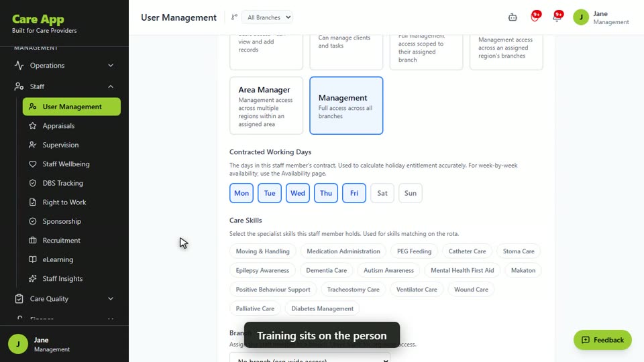Viewport: 644px width, 362px height.
Task: Click the Staff Insights sparkle icon
Action: pyautogui.click(x=32, y=279)
